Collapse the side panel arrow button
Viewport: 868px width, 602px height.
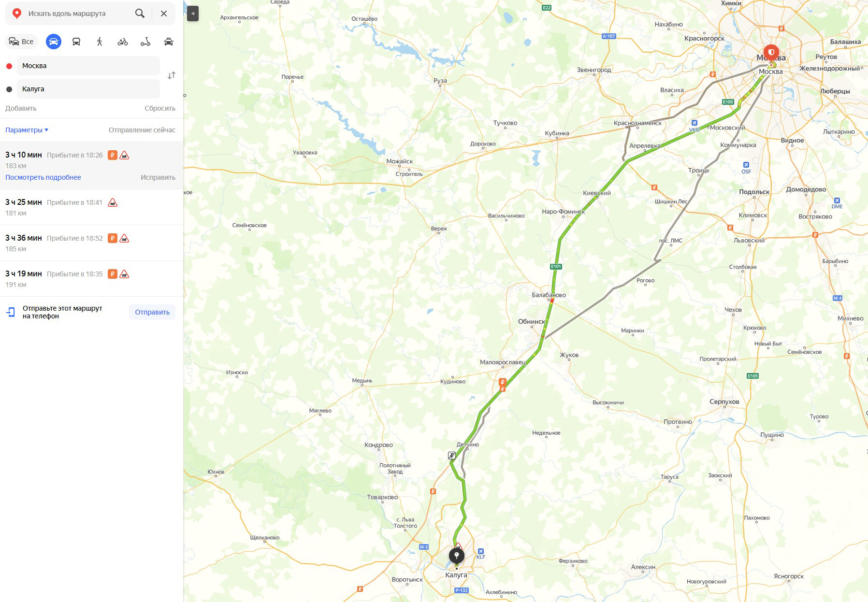click(x=193, y=14)
